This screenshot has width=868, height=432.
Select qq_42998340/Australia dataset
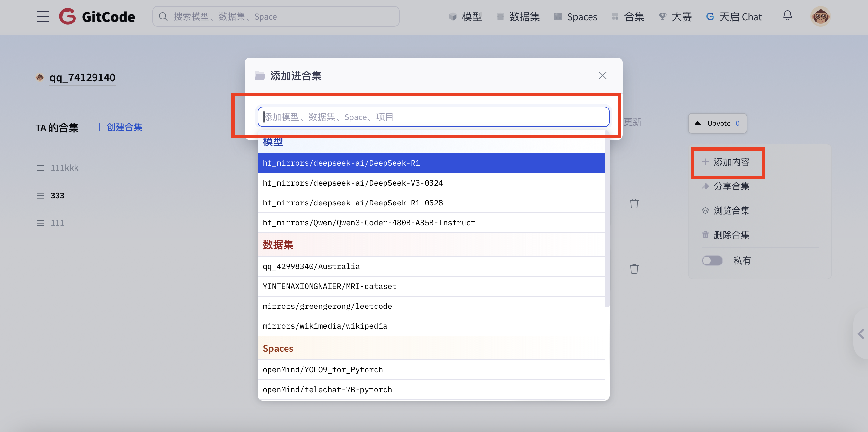click(x=431, y=266)
